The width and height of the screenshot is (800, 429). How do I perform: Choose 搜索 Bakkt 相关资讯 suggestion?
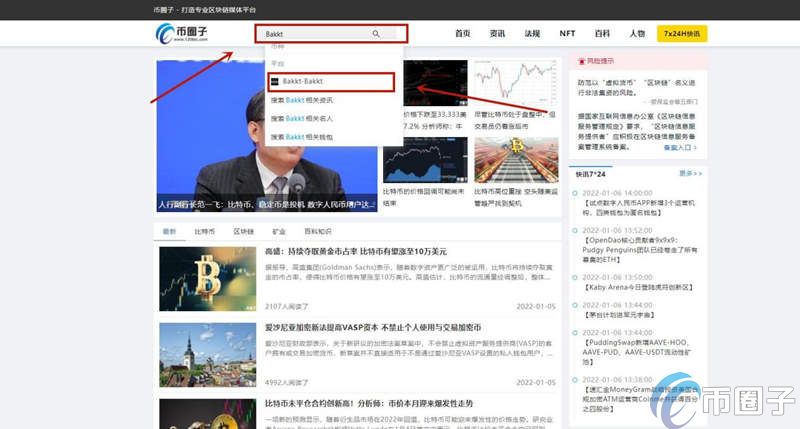coord(302,100)
